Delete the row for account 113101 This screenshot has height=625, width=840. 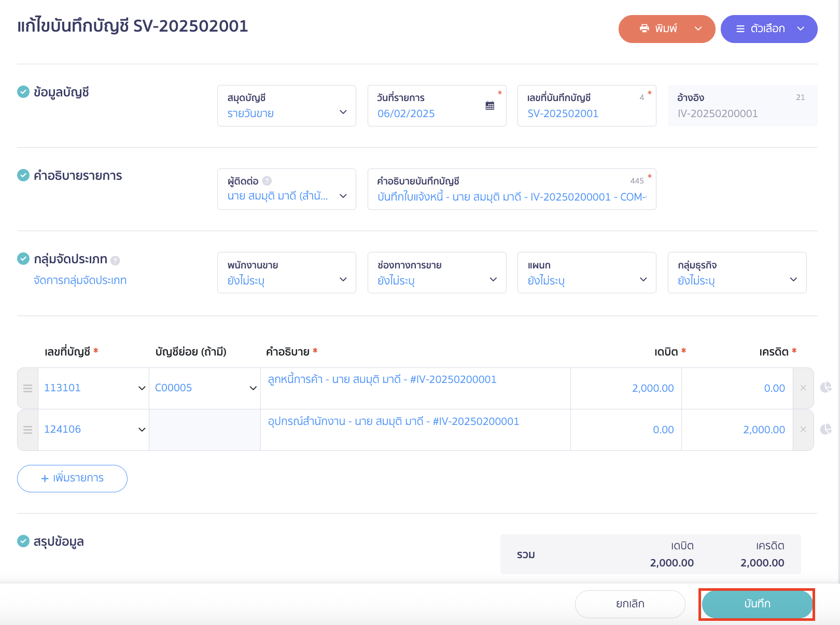(x=803, y=388)
